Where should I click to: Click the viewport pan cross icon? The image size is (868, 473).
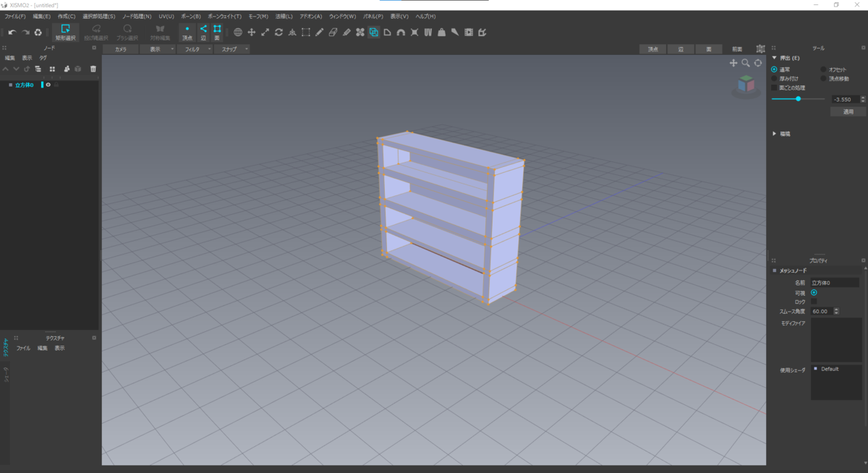coord(733,63)
